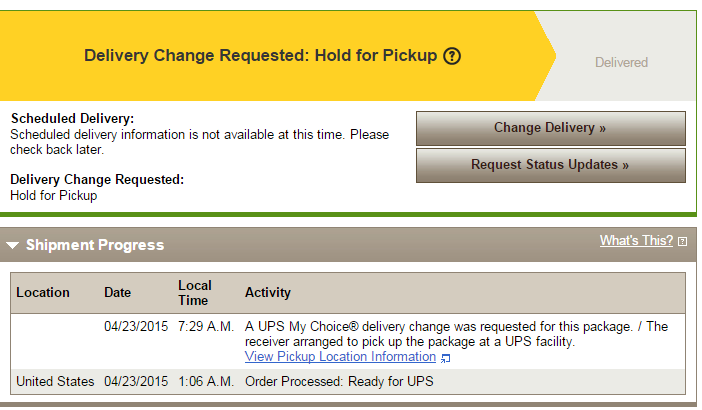Click the Request Status Updates button
702x410 pixels.
(551, 165)
